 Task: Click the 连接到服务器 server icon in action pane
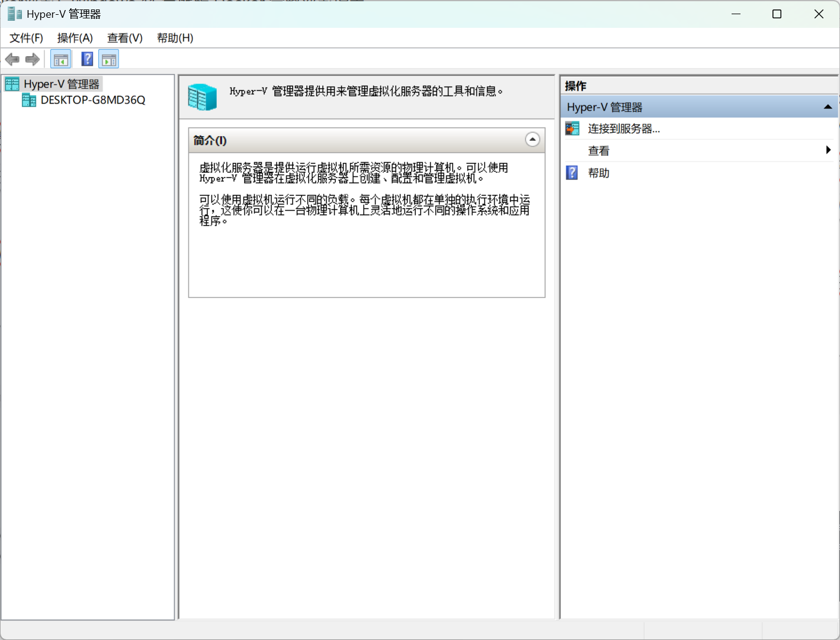coord(572,128)
